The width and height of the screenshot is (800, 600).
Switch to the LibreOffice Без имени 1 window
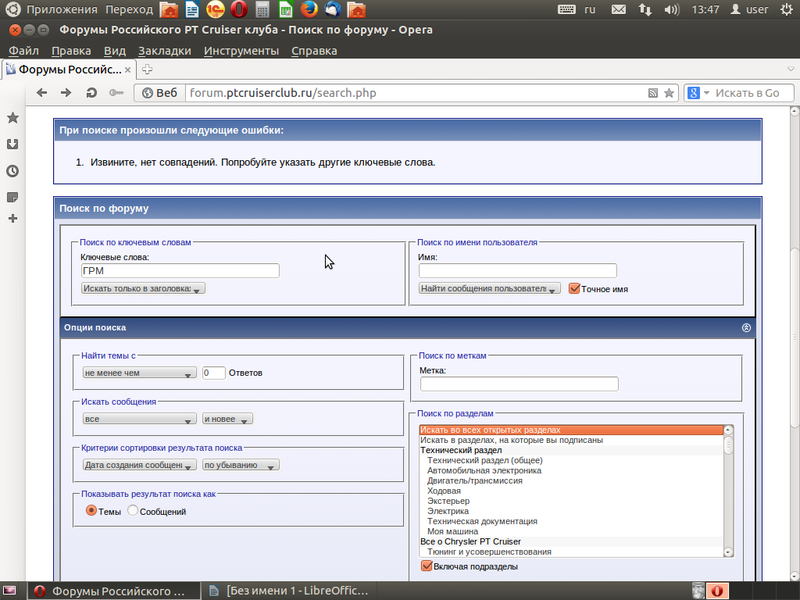pos(289,591)
